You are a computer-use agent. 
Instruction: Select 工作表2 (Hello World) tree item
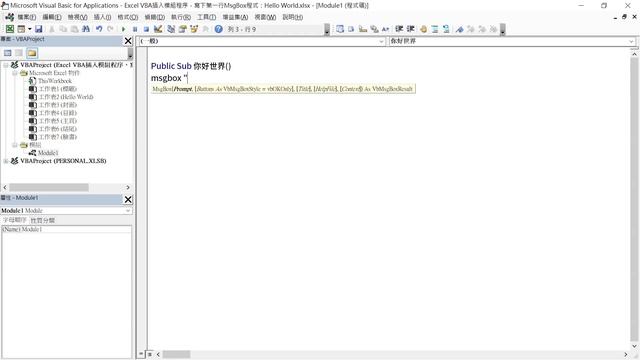coord(66,97)
